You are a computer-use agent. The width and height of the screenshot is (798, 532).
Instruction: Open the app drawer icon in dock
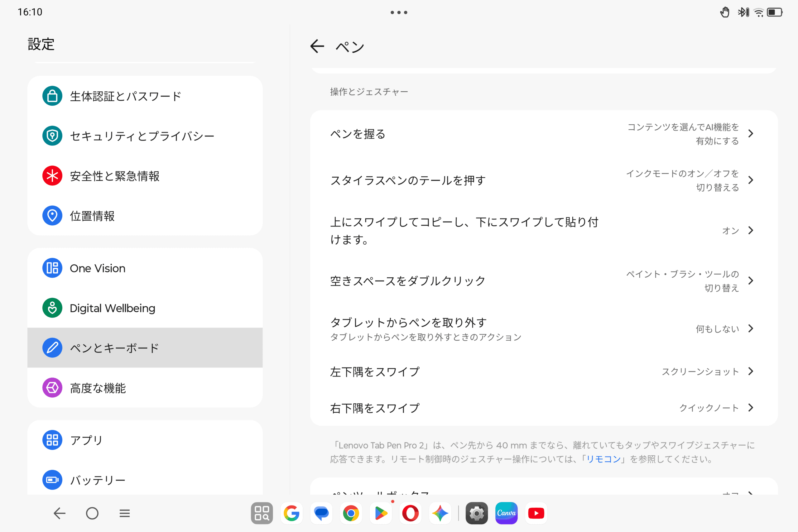coord(262,513)
